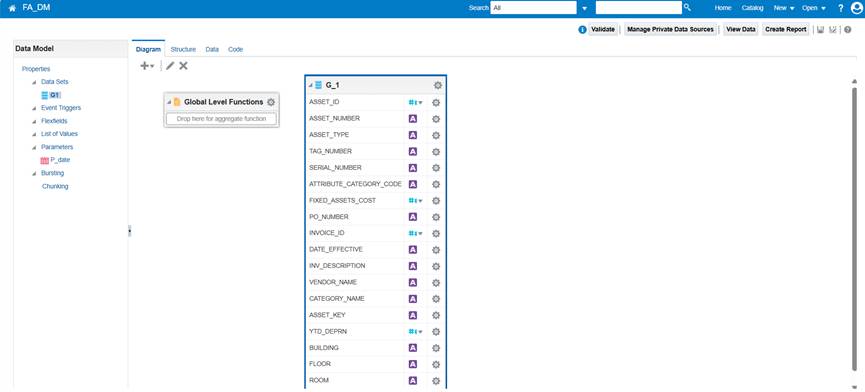The image size is (865, 392).
Task: Click the P_date calendar parameter icon
Action: pyautogui.click(x=45, y=160)
